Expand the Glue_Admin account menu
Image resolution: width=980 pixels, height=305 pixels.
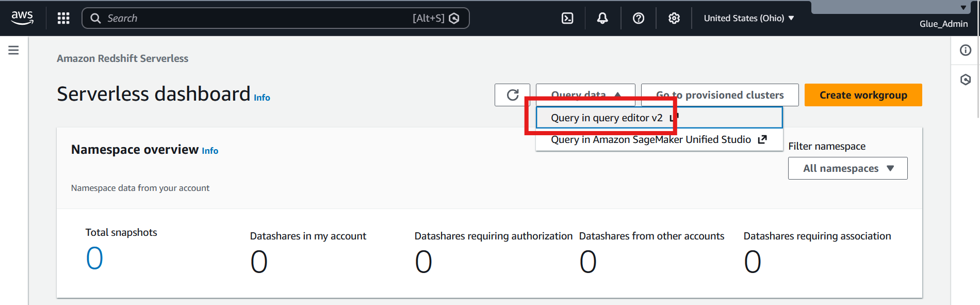pos(943,24)
